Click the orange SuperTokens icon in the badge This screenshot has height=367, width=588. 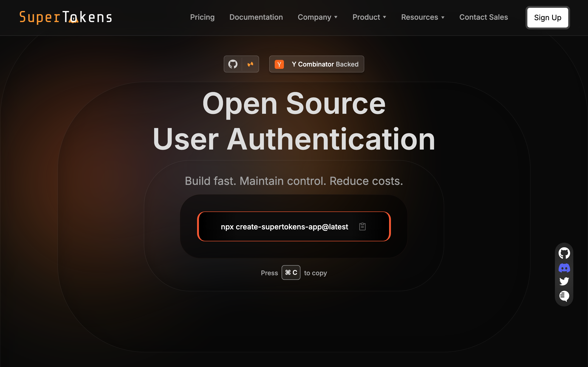coord(250,64)
